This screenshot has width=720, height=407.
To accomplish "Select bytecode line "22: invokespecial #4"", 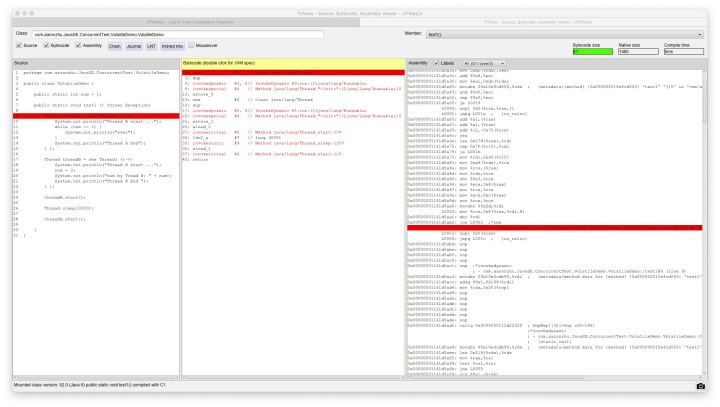I will 293,116.
